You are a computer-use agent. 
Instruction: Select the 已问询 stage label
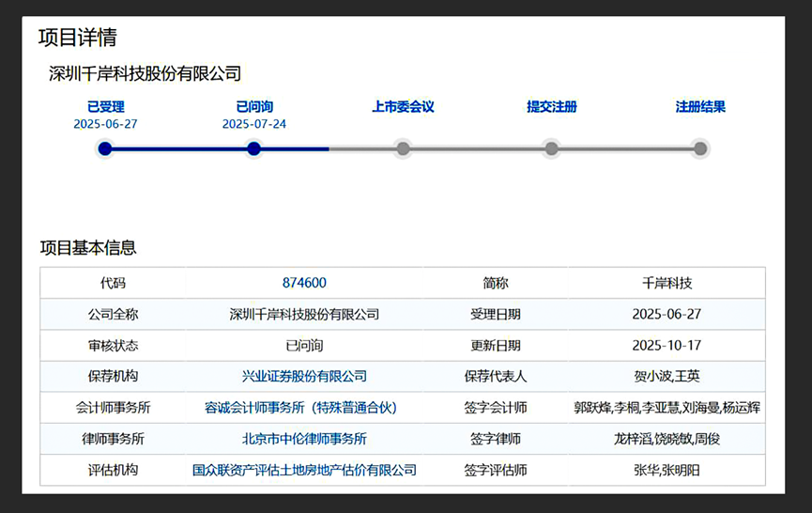coord(254,107)
